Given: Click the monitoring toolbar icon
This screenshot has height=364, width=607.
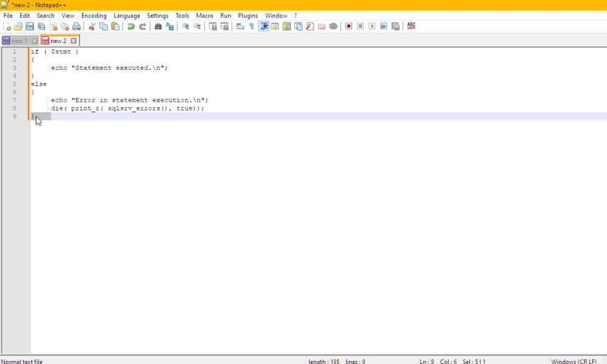Looking at the screenshot, I should pos(333,26).
